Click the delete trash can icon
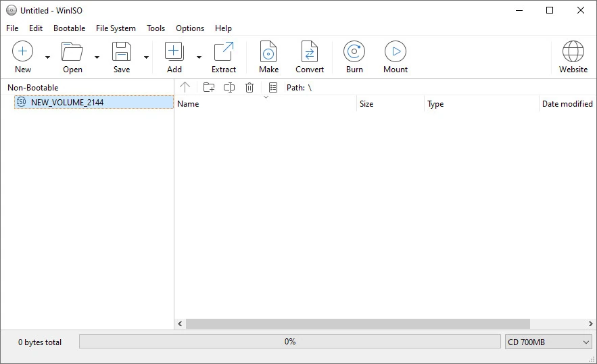Image resolution: width=597 pixels, height=364 pixels. click(249, 88)
